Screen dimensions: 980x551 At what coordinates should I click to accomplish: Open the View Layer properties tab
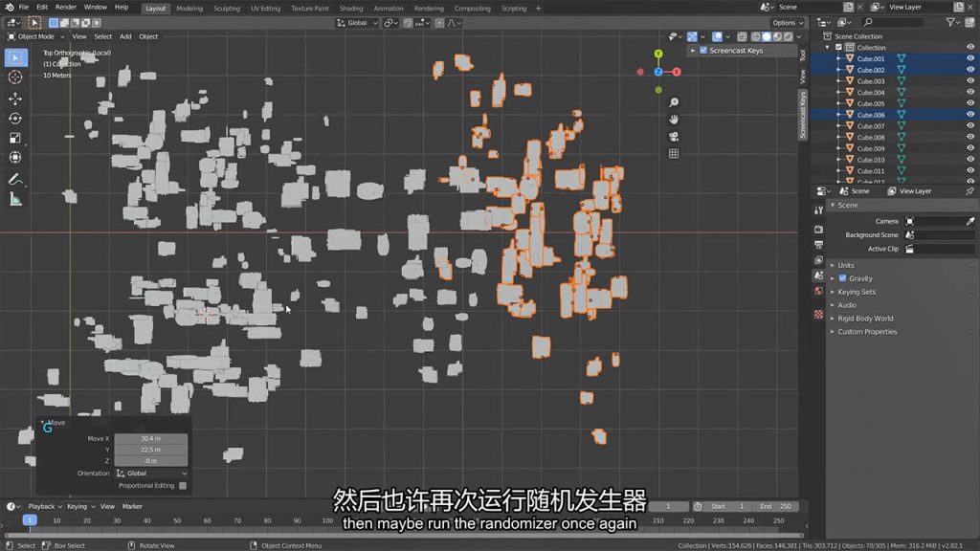coord(819,260)
